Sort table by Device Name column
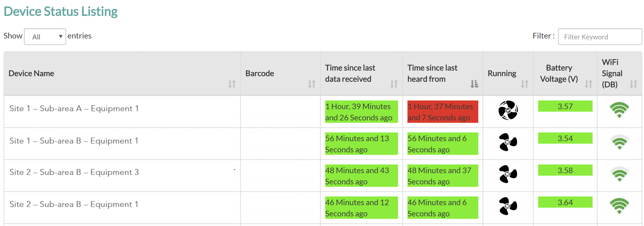Viewport: 644px width, 226px height. 232,84
